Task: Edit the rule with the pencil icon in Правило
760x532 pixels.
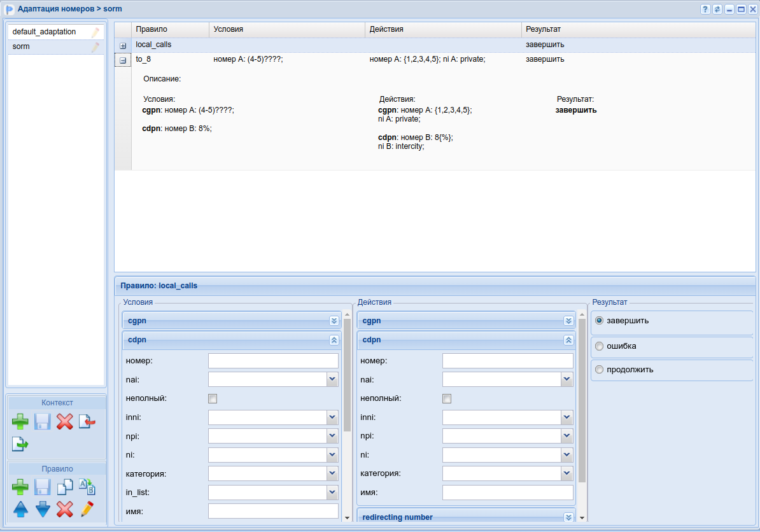Action: click(87, 509)
